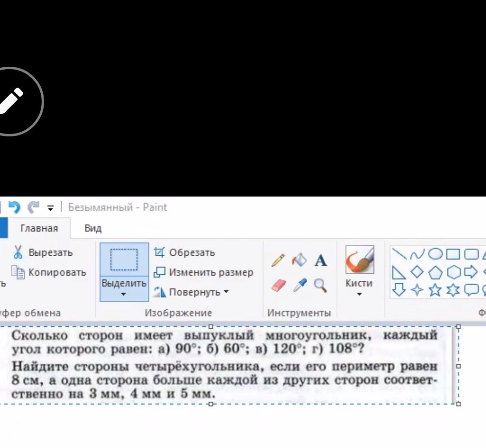This screenshot has height=448, width=486.
Task: Click the Undo arrow icon
Action: pyautogui.click(x=14, y=207)
